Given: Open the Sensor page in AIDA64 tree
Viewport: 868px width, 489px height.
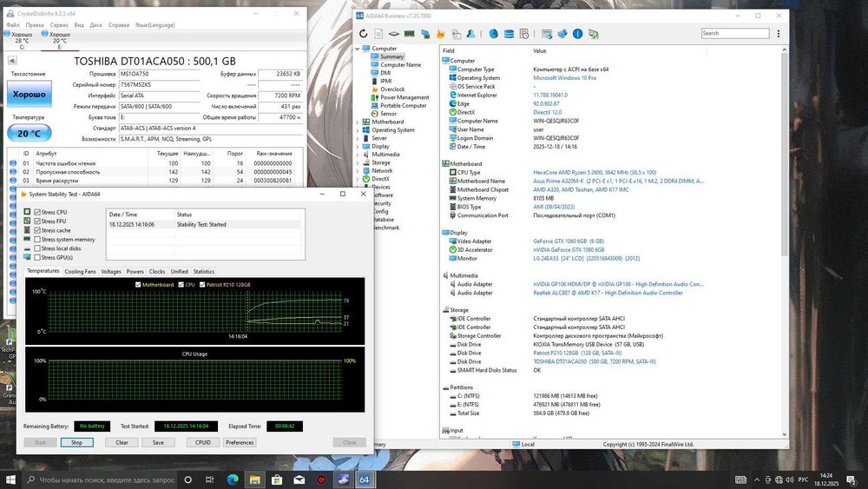Looking at the screenshot, I should [x=388, y=114].
